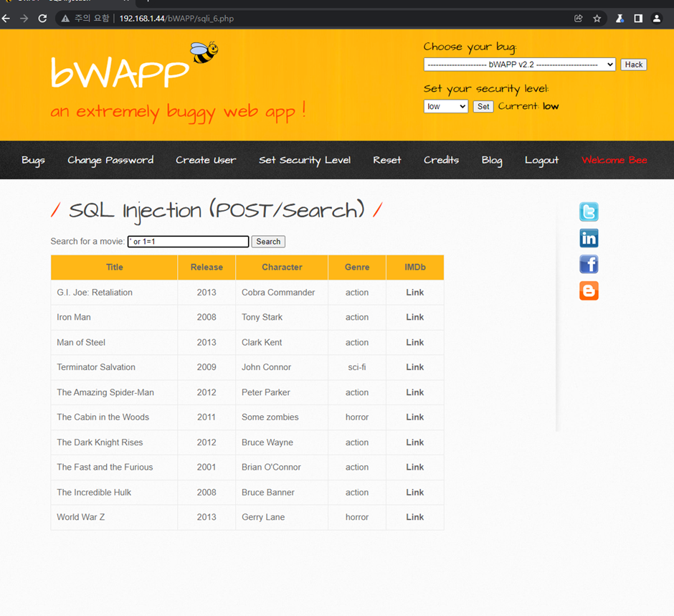Screen dimensions: 674x616
Task: Go back with the browser back arrow
Action: pos(6,19)
